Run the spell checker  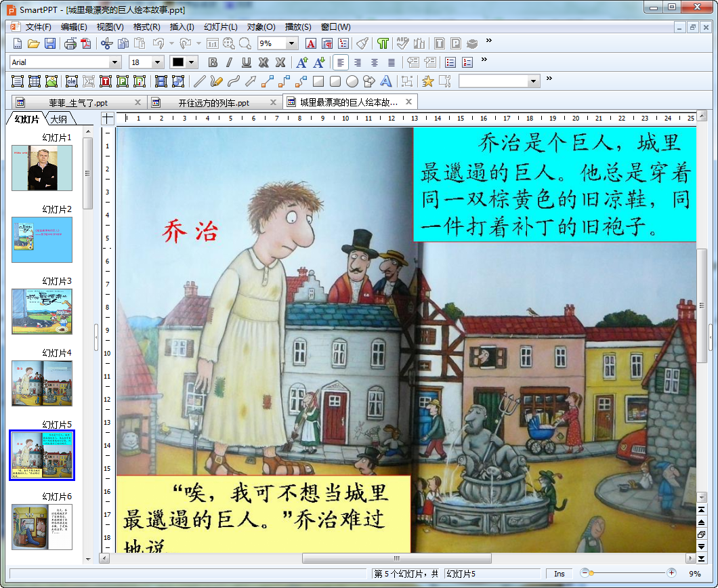402,43
